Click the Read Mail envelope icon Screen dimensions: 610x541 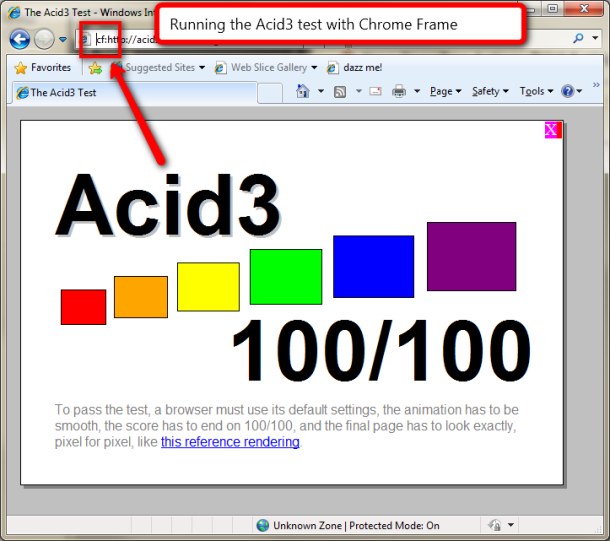[376, 92]
